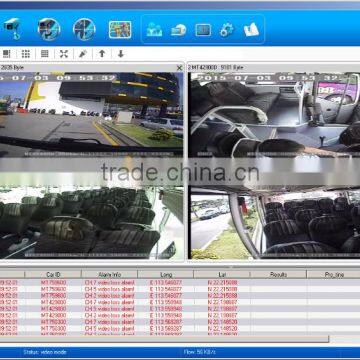Sort by the Lat column header
This screenshot has height=360, width=360.
click(222, 275)
